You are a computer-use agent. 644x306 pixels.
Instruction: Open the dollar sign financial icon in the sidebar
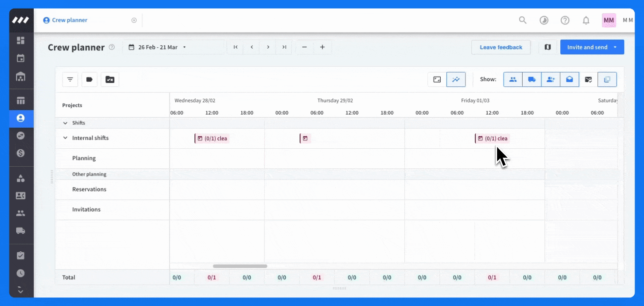click(20, 153)
